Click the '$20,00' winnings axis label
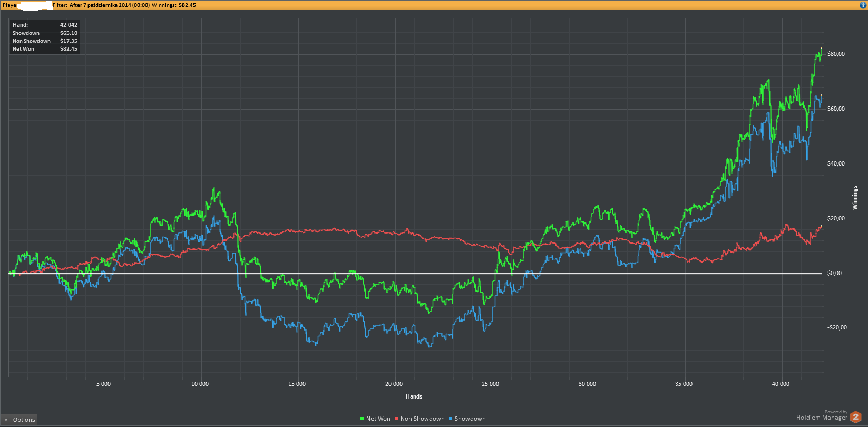868x427 pixels. coord(836,218)
